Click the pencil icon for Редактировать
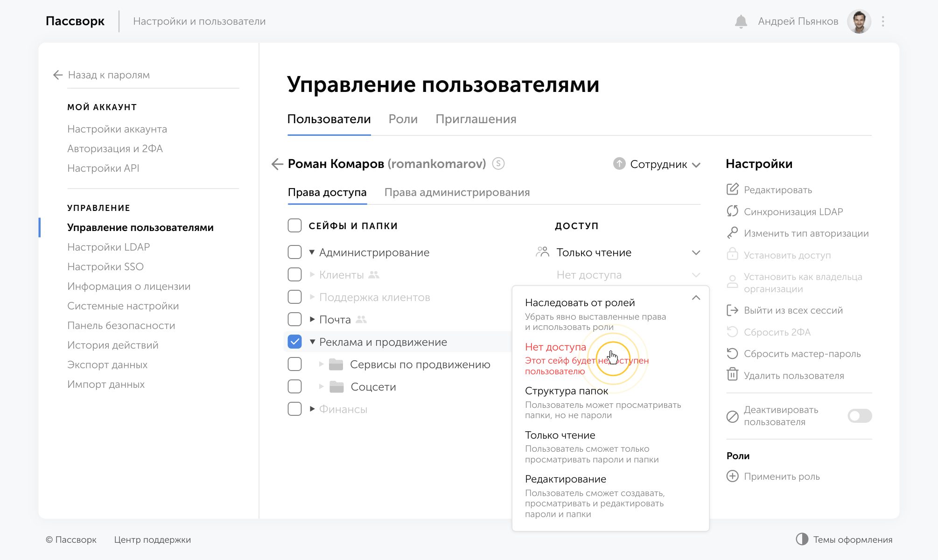The image size is (938, 560). (x=732, y=189)
